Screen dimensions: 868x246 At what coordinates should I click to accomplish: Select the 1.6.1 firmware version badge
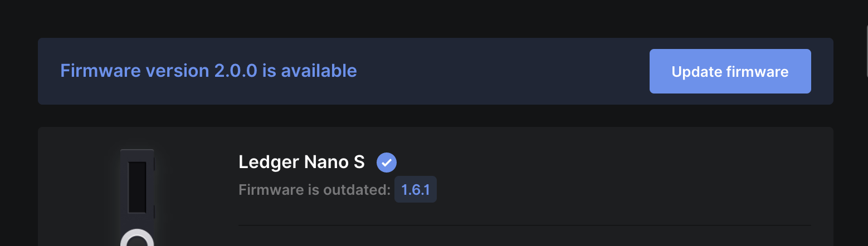click(415, 190)
